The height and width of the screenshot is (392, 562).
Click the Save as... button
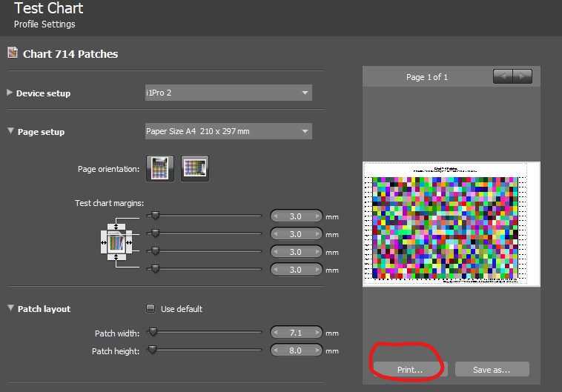[x=492, y=369]
